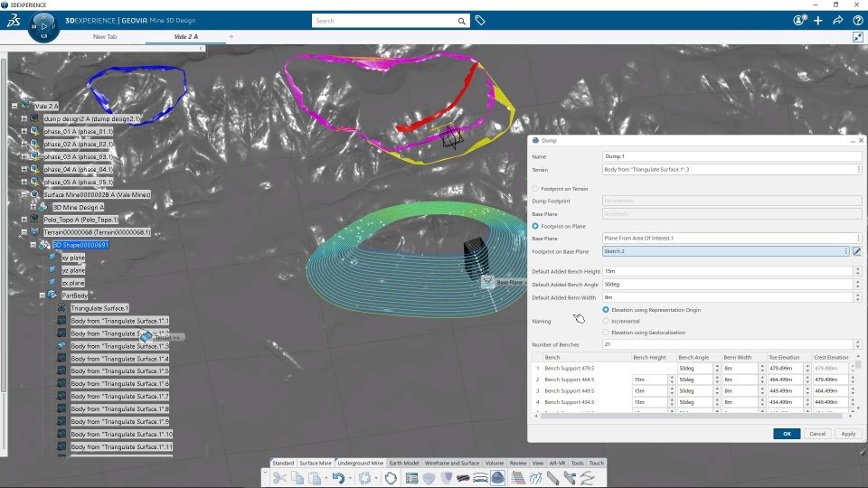Click the Paste icon in bottom toolbar
Image resolution: width=868 pixels, height=488 pixels.
tap(315, 477)
